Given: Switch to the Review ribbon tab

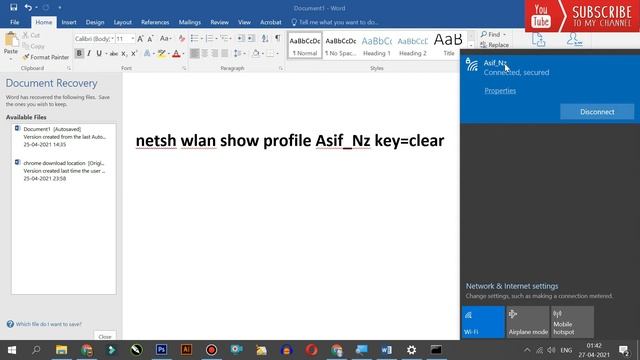Looking at the screenshot, I should [x=220, y=22].
